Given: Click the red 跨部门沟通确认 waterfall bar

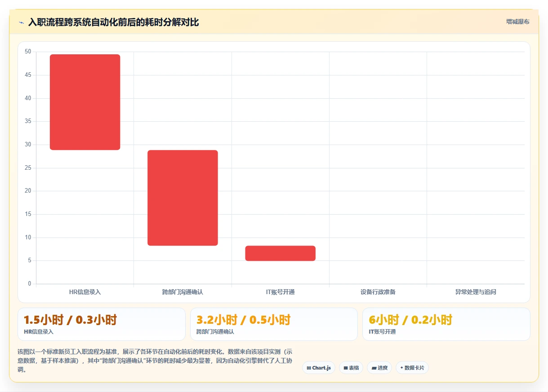Looking at the screenshot, I should 183,198.
